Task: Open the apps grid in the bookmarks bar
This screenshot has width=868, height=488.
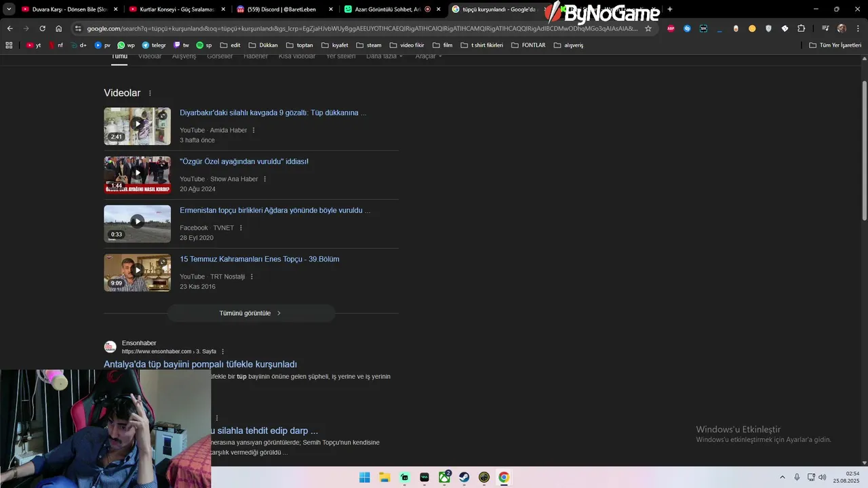Action: click(9, 45)
